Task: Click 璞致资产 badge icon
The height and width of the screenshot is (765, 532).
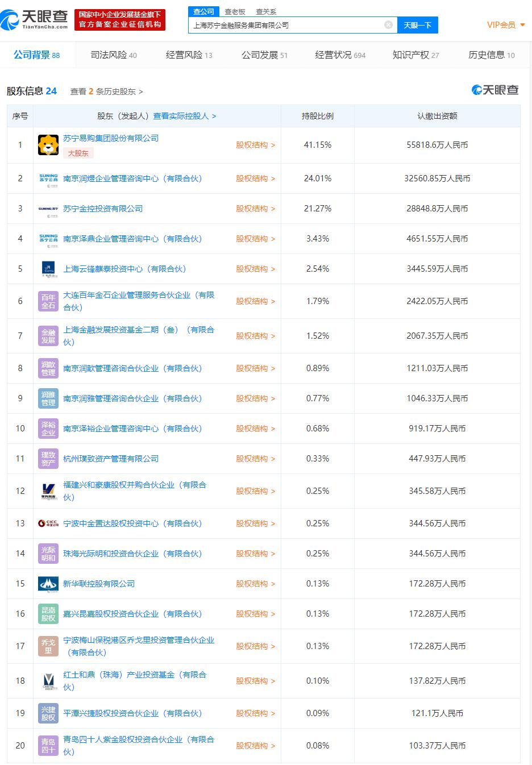Action: point(48,459)
